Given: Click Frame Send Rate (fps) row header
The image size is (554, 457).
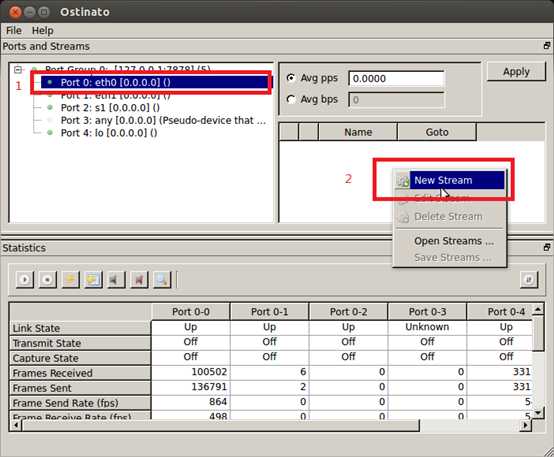Looking at the screenshot, I should pos(80,403).
